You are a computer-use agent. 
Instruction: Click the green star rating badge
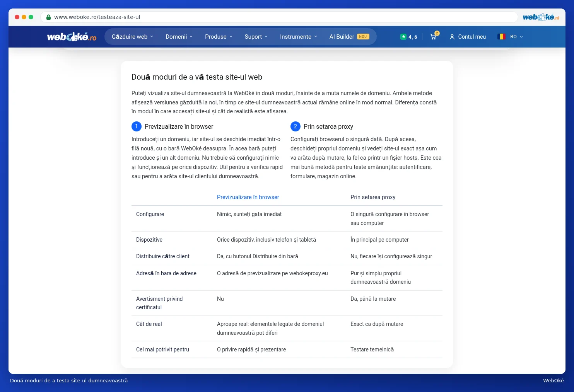(x=403, y=37)
